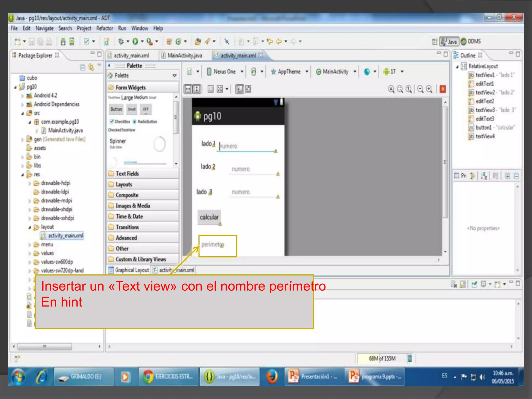Screen dimensions: 532x399
Task: Click the garbage collector trash icon
Action: [410, 358]
